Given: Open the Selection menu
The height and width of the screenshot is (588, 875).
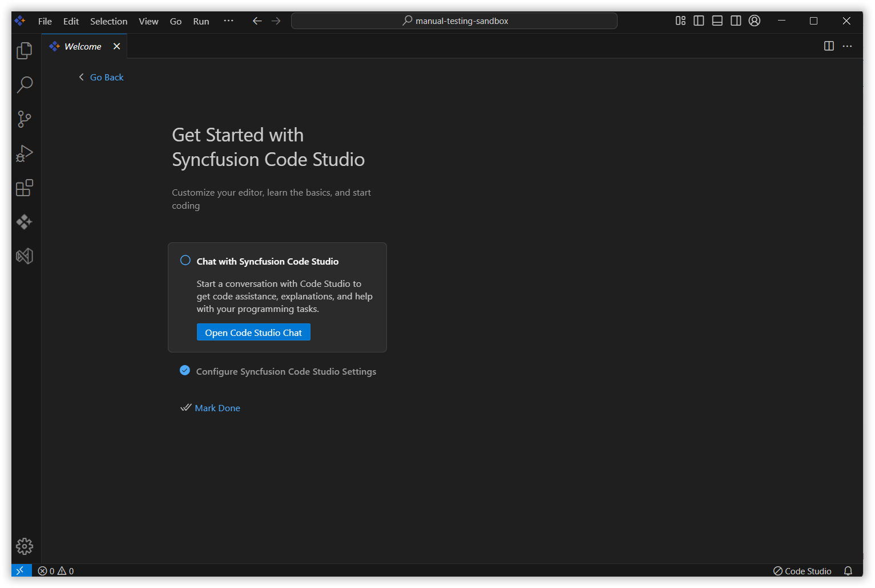Looking at the screenshot, I should tap(108, 21).
